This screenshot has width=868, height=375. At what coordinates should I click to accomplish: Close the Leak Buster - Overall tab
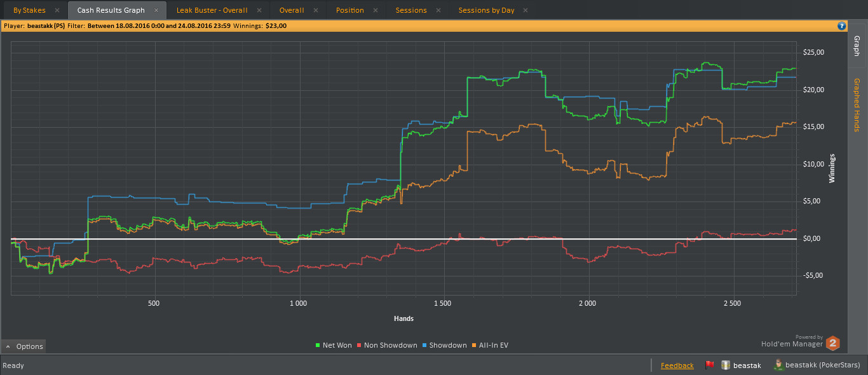(x=259, y=10)
